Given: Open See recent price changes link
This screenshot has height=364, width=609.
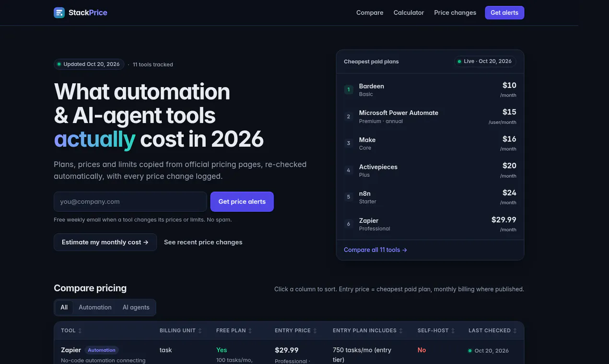Looking at the screenshot, I should 203,242.
